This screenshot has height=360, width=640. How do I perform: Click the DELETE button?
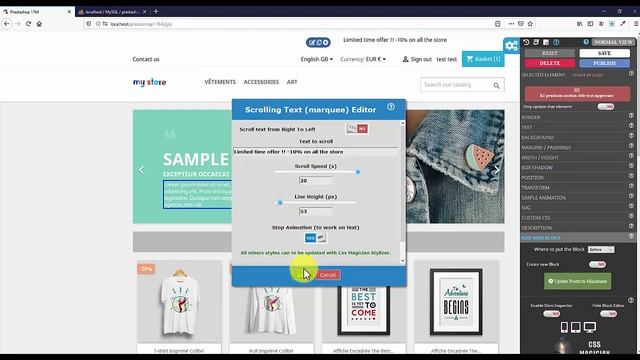tap(550, 63)
